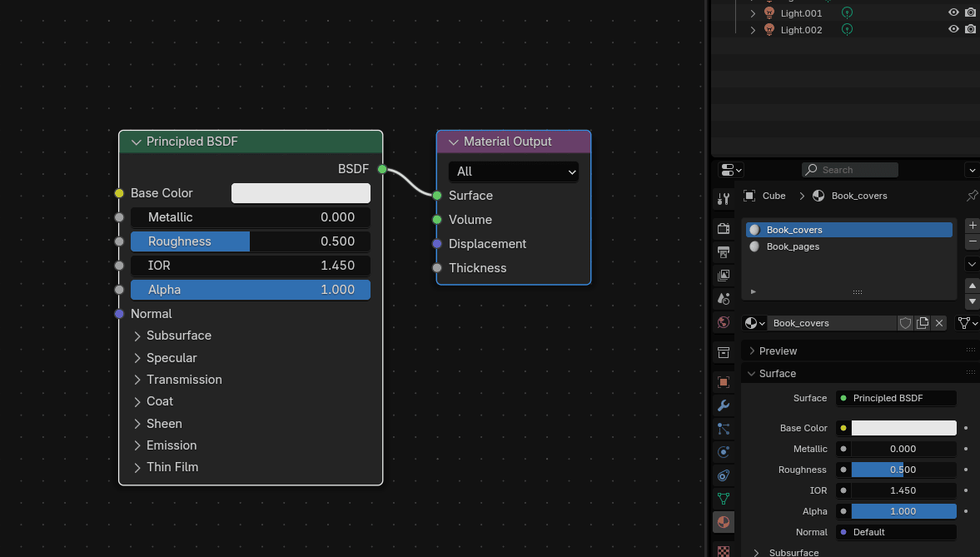980x557 pixels.
Task: Disable Light.002 in renders with camera icon
Action: (970, 30)
